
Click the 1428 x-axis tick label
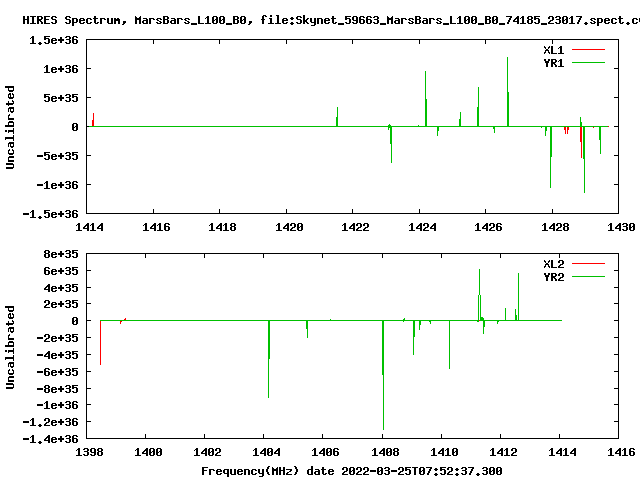click(x=555, y=227)
